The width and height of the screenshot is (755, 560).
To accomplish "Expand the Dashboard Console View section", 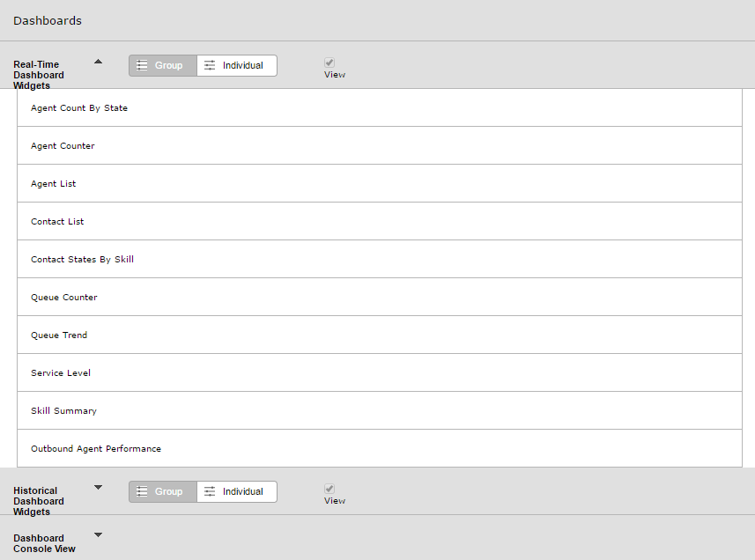I will pos(98,535).
